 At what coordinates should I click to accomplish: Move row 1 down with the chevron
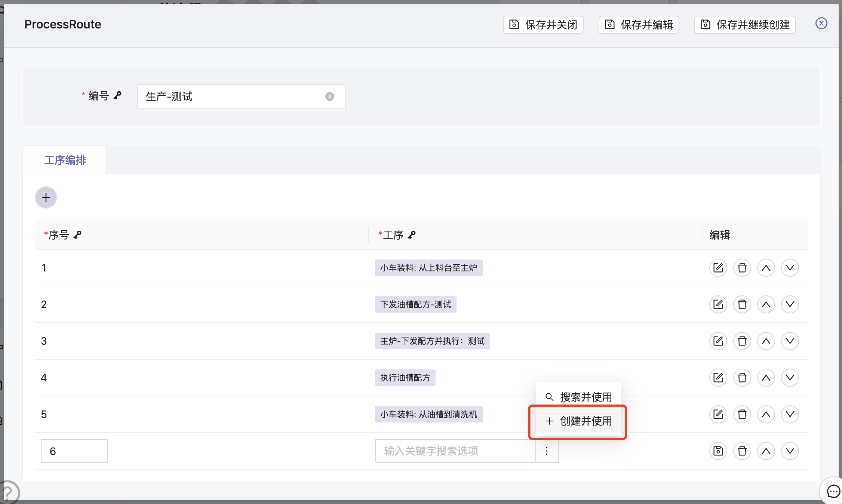tap(790, 268)
